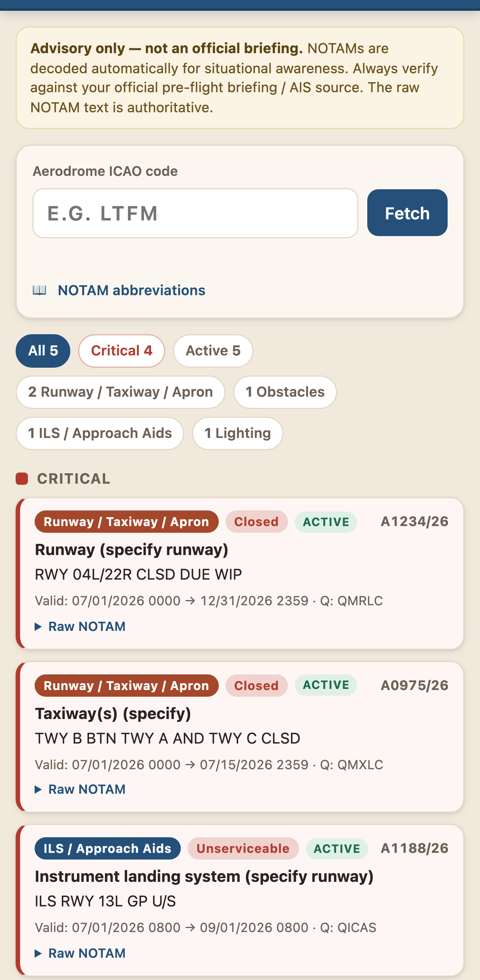Click the Closed badge on A1234/26 card

point(257,522)
